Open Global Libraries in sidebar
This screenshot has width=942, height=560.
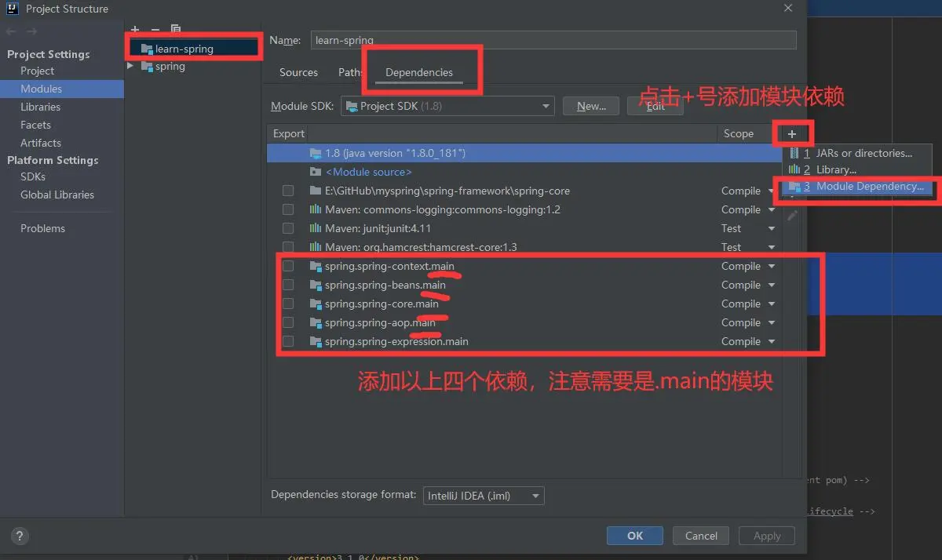coord(57,195)
